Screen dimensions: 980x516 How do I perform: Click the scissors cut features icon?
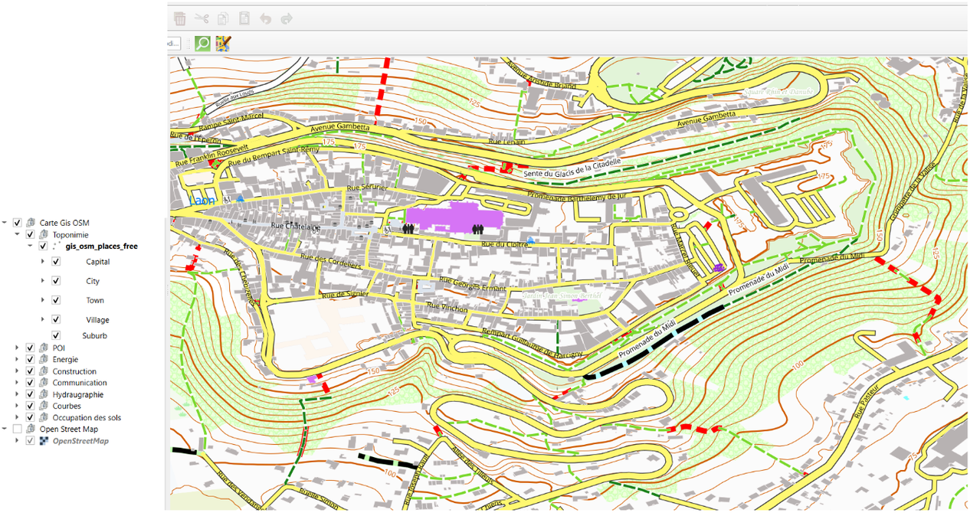click(x=202, y=19)
